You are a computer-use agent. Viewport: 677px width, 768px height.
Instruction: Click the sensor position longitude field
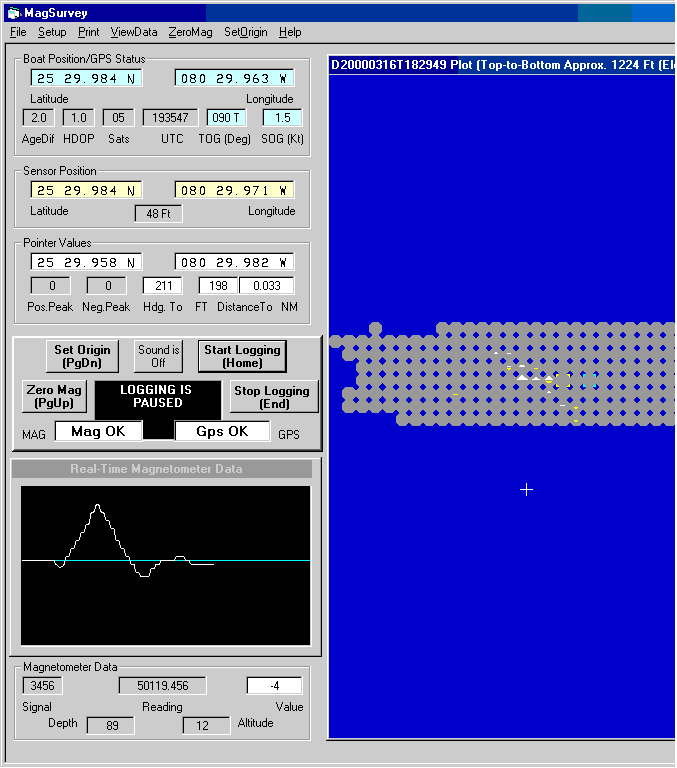[234, 190]
